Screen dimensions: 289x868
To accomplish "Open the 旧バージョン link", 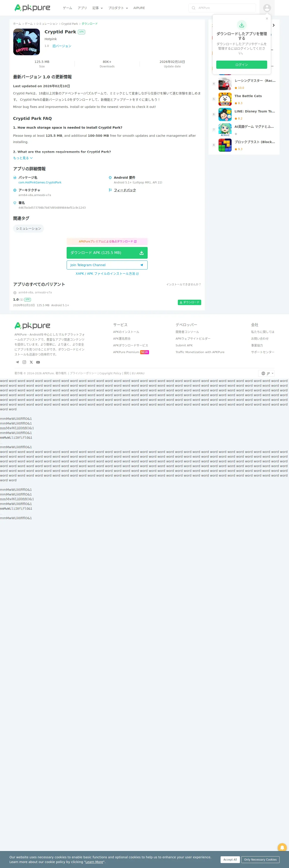I will click(x=62, y=46).
